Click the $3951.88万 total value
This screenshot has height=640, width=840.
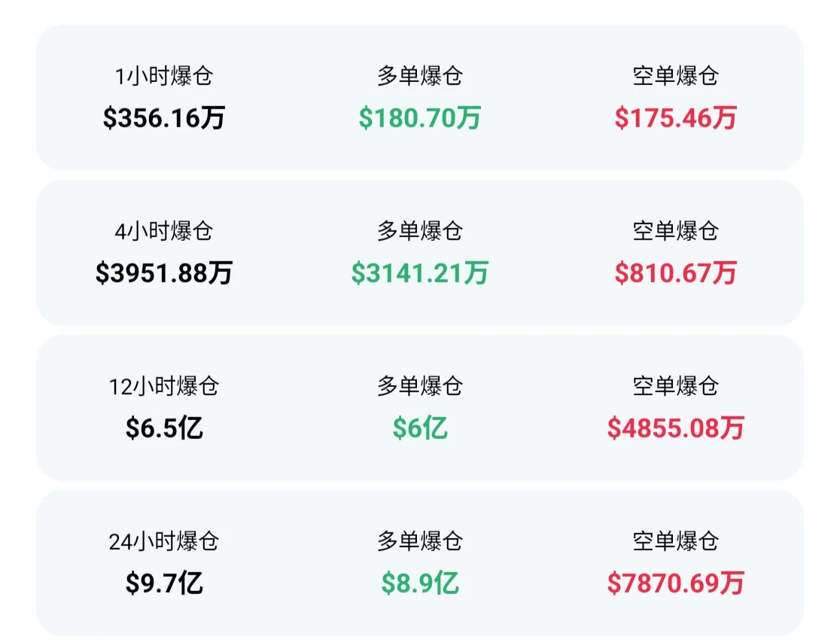pyautogui.click(x=164, y=273)
